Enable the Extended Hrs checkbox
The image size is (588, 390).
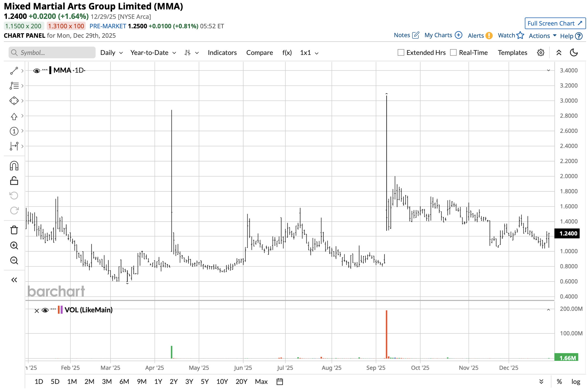pyautogui.click(x=401, y=52)
